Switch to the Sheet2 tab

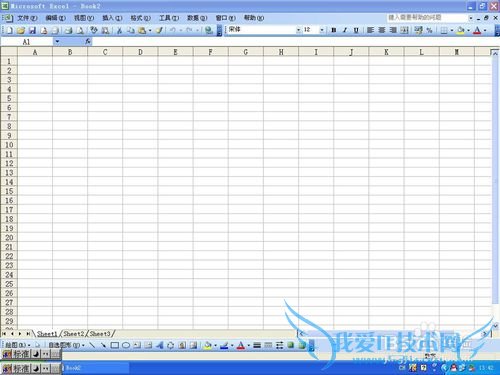[x=74, y=333]
